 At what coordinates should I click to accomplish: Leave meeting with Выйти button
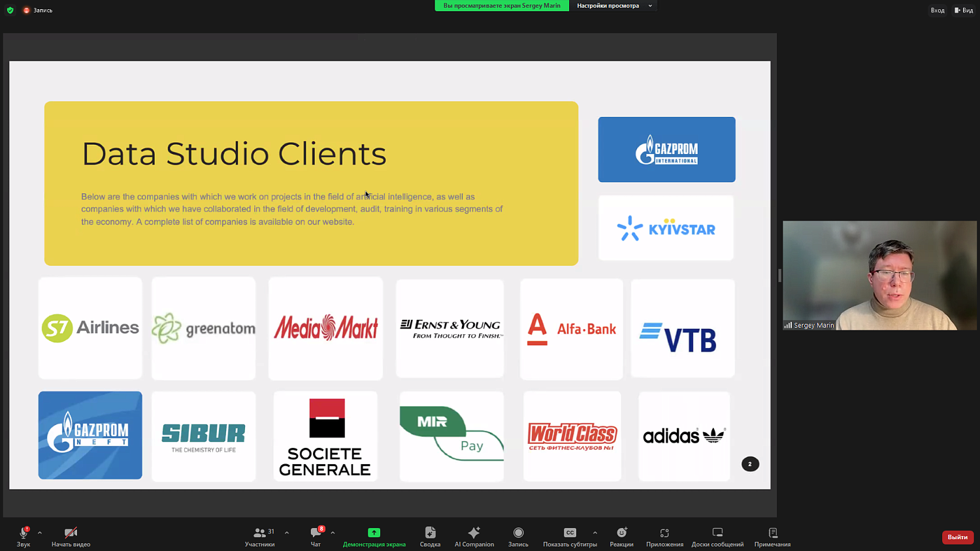(x=958, y=537)
